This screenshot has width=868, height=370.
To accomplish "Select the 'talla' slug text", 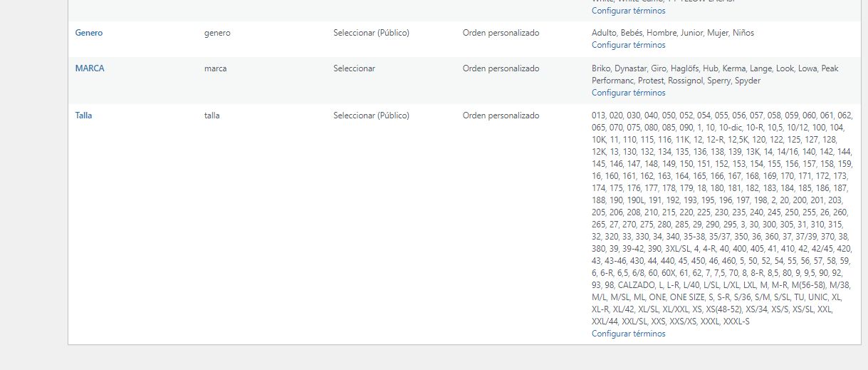I will coord(212,115).
